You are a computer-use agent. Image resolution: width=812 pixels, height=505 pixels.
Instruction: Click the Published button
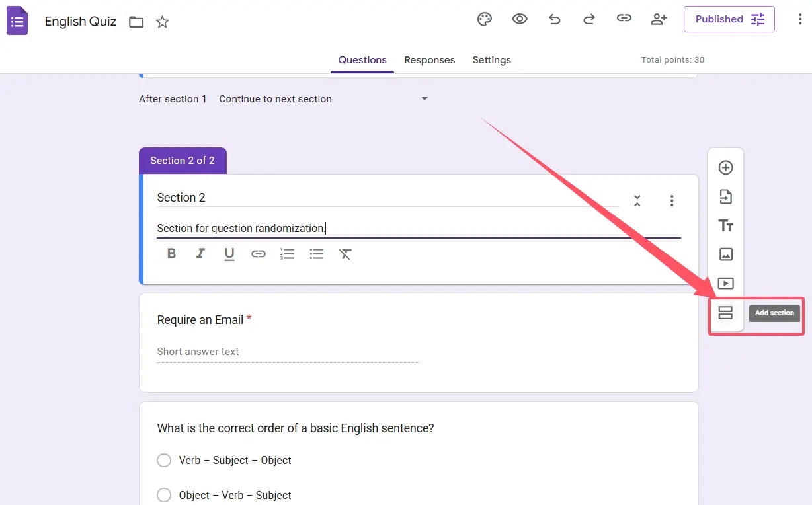click(729, 19)
